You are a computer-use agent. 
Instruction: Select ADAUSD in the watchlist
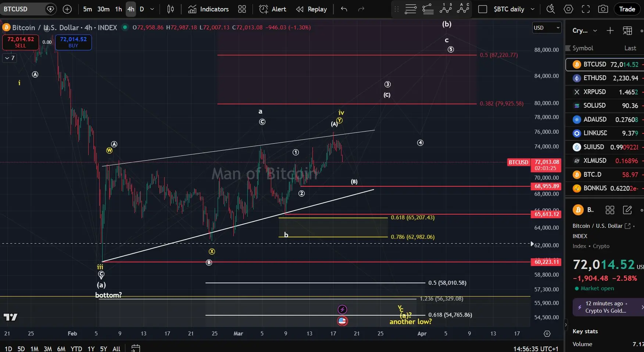pos(605,119)
